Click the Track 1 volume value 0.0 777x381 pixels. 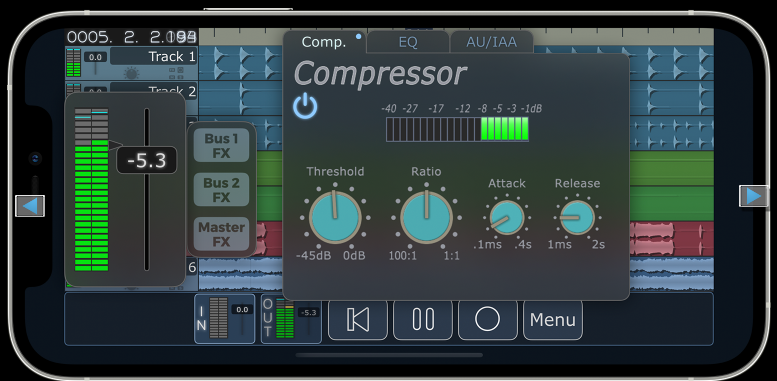[95, 57]
